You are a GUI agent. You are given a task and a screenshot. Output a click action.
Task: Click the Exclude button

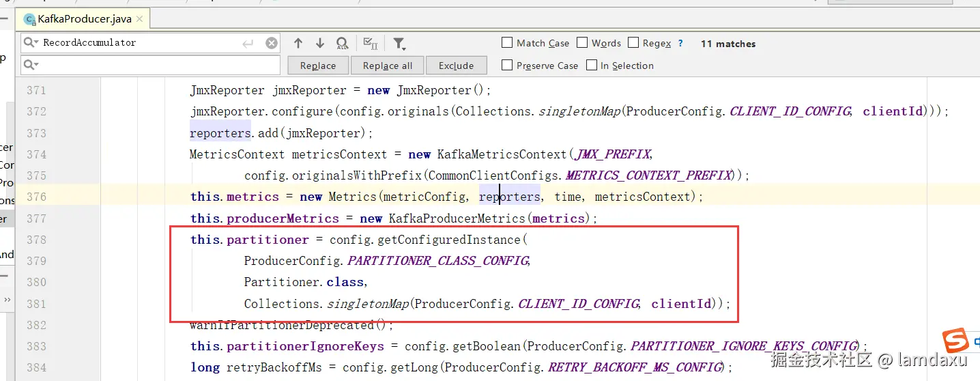[x=457, y=66]
